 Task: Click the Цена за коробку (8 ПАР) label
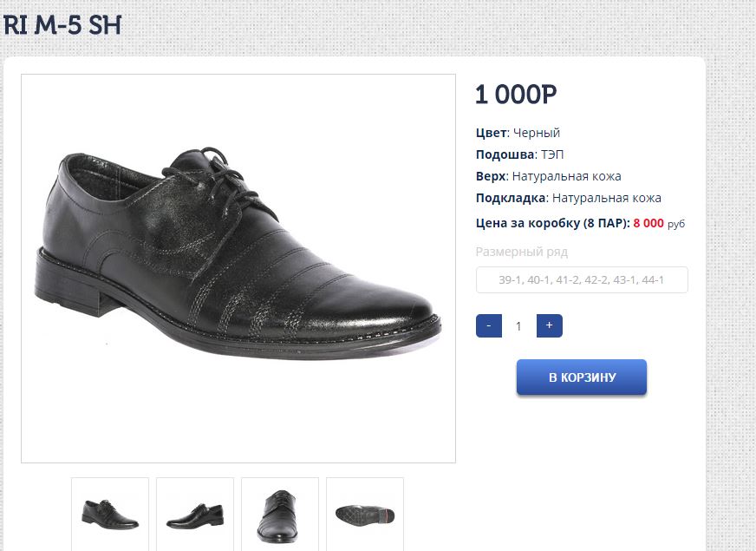tap(552, 223)
